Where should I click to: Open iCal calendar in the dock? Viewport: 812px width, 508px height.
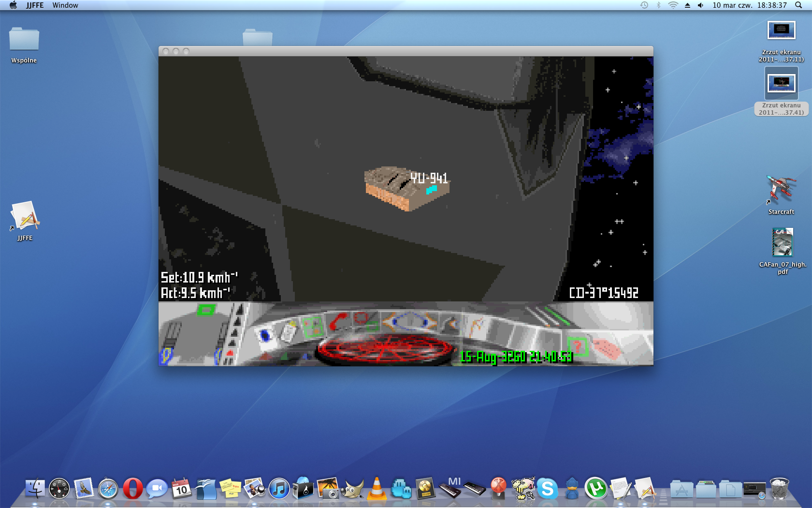pos(181,489)
